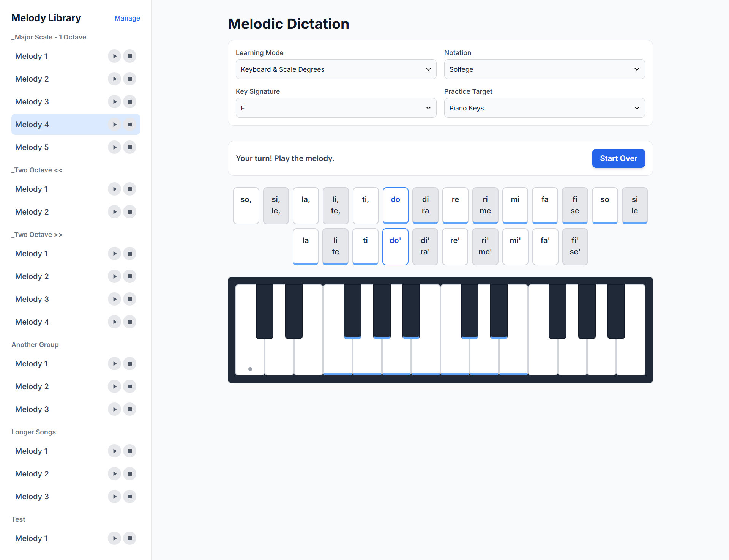The image size is (729, 560).
Task: Change the Key Signature selection
Action: click(x=336, y=108)
